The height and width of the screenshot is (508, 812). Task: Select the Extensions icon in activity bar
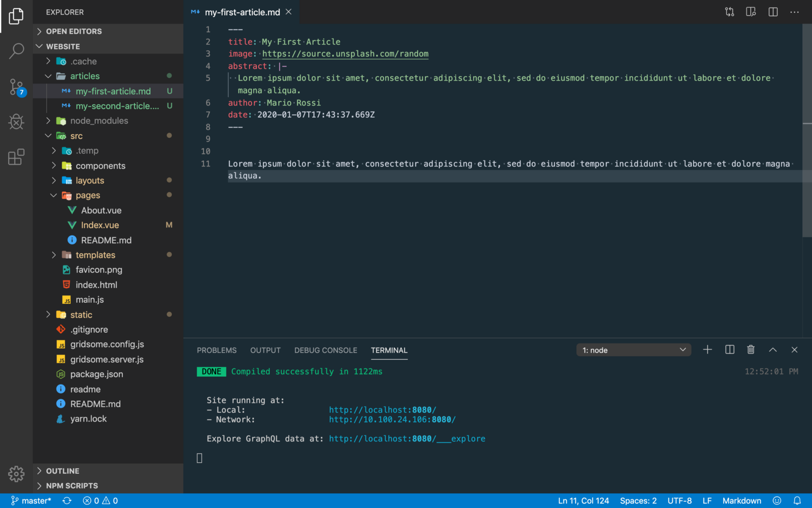coord(17,157)
